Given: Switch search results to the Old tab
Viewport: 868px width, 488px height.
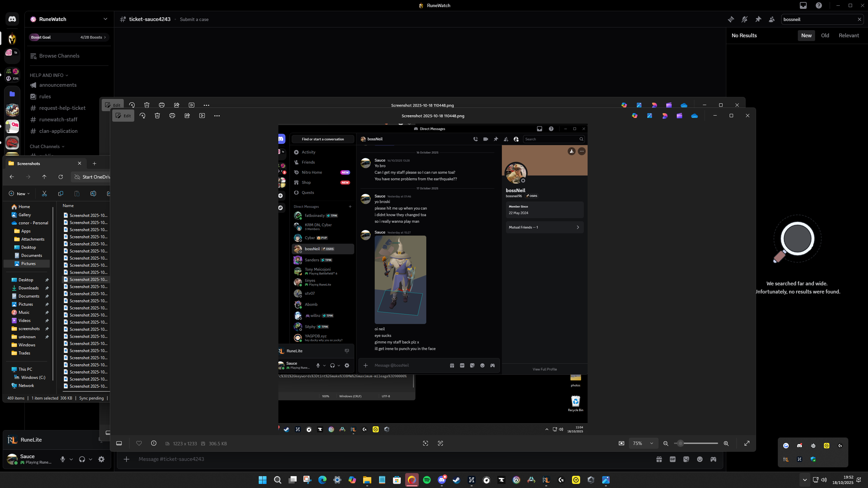Looking at the screenshot, I should point(825,35).
